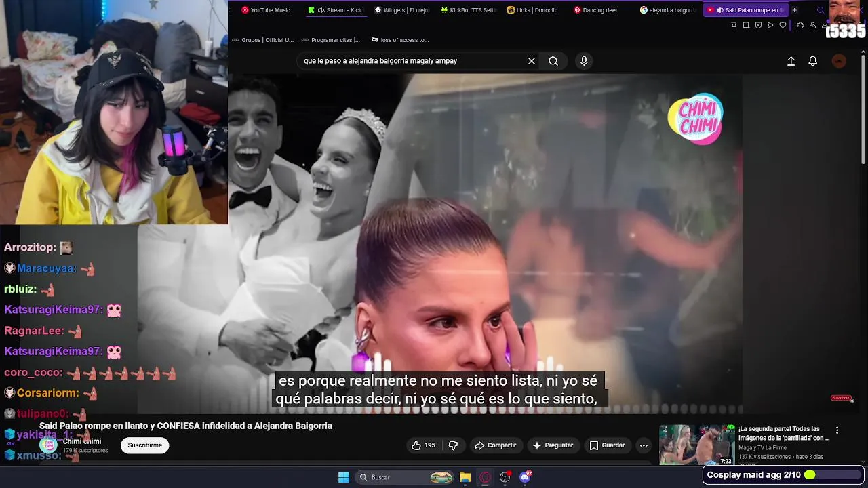This screenshot has height=488, width=868.
Task: Open the Programar citas bookmark
Action: coord(330,40)
